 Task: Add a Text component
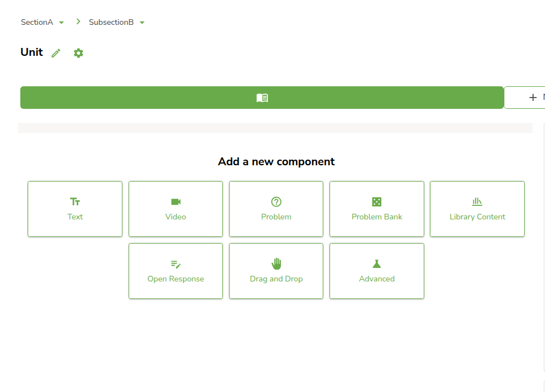(75, 209)
